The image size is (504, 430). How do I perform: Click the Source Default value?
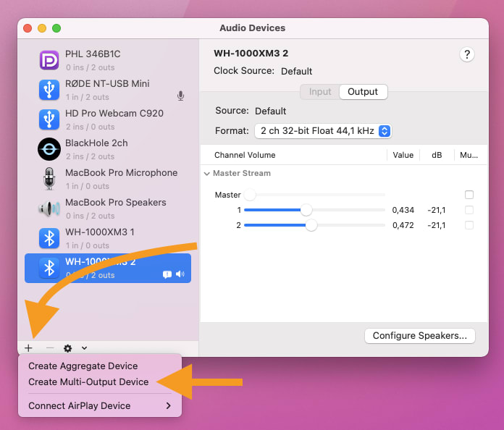coord(271,111)
